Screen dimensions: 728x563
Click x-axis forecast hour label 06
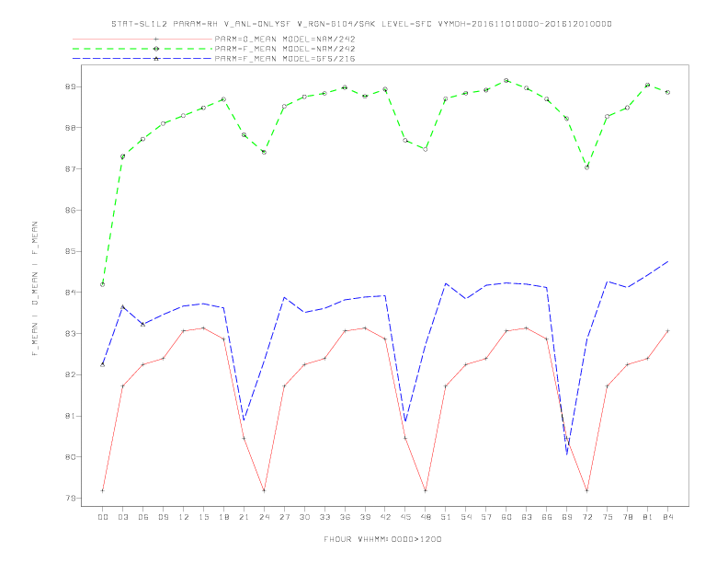(x=143, y=517)
